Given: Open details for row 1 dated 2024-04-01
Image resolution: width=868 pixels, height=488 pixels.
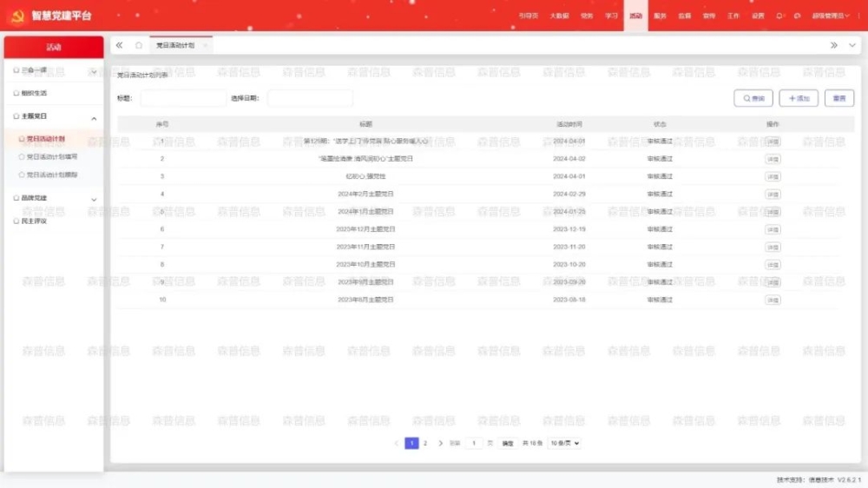Looking at the screenshot, I should pyautogui.click(x=773, y=142).
